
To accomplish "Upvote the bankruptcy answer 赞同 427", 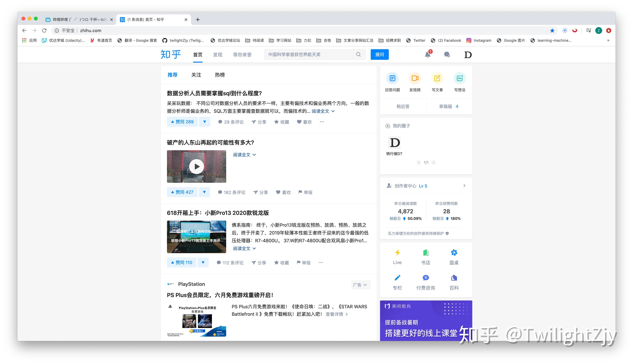I will (182, 192).
